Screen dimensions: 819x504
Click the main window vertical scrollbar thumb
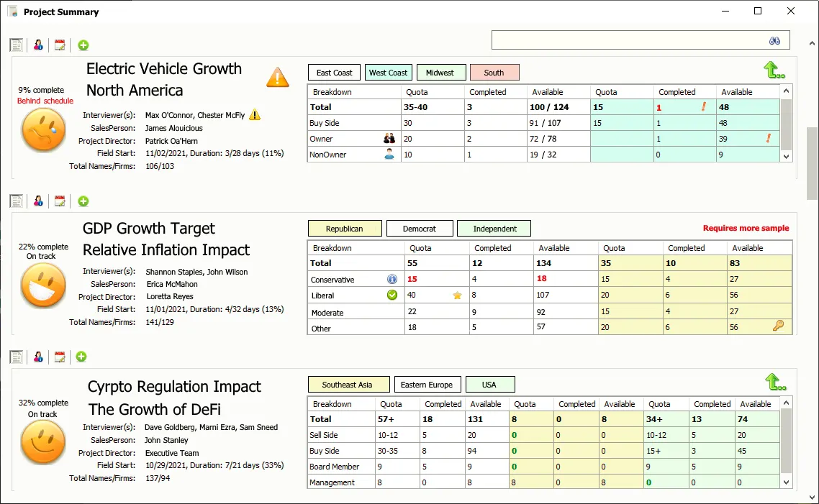click(813, 163)
